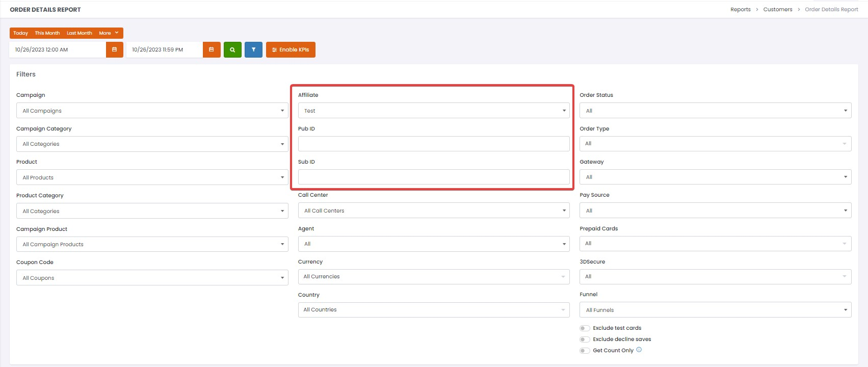Toggle Exclude test cards switch

585,328
